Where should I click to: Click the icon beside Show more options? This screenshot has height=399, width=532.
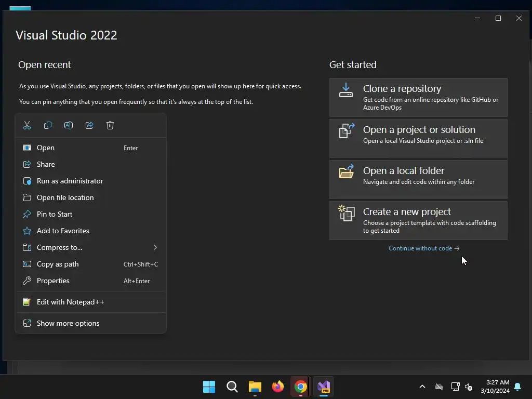[x=27, y=323]
